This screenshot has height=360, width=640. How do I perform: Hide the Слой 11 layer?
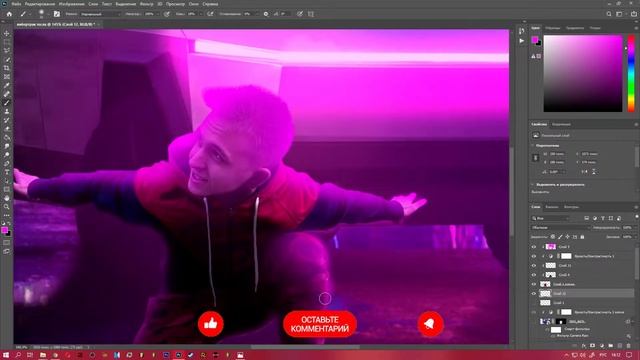[534, 266]
